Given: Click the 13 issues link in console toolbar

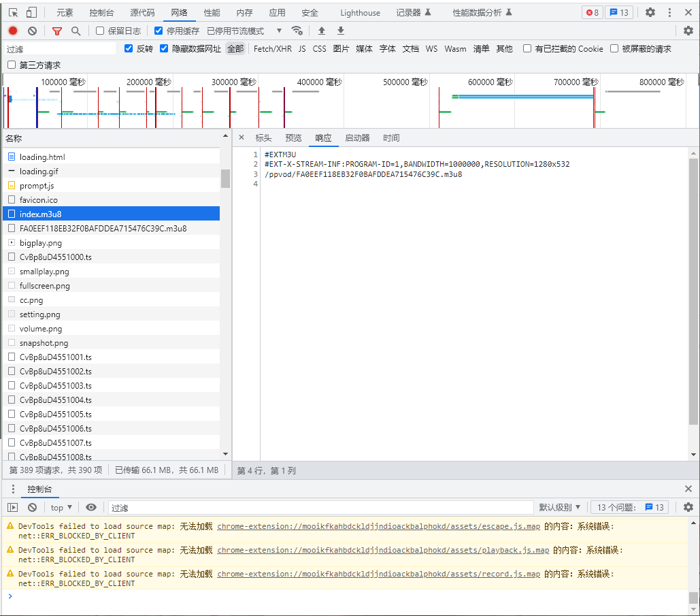Looking at the screenshot, I should pos(629,508).
